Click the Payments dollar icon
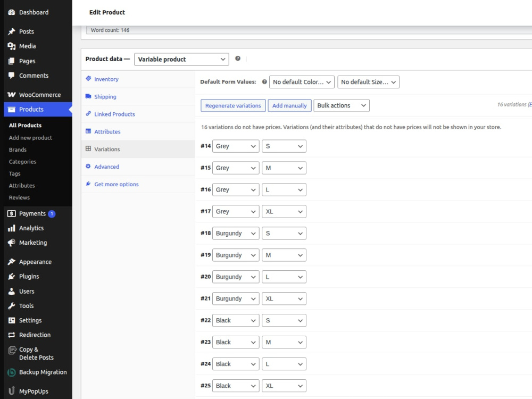The height and width of the screenshot is (399, 532). (12, 213)
